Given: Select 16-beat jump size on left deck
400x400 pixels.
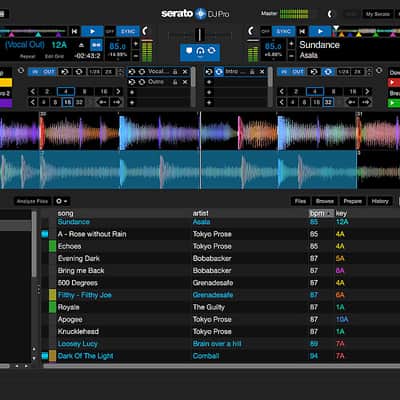Looking at the screenshot, I should tap(67, 102).
